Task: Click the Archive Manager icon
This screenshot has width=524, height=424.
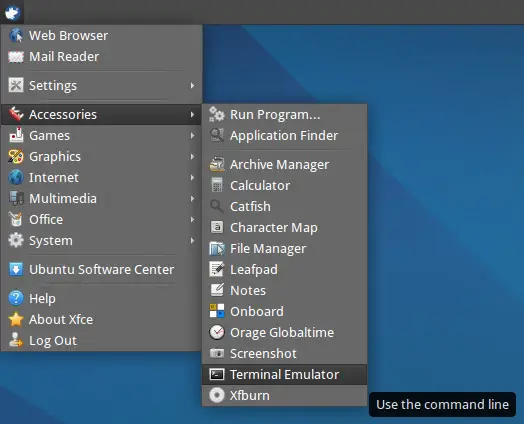Action: tap(217, 164)
